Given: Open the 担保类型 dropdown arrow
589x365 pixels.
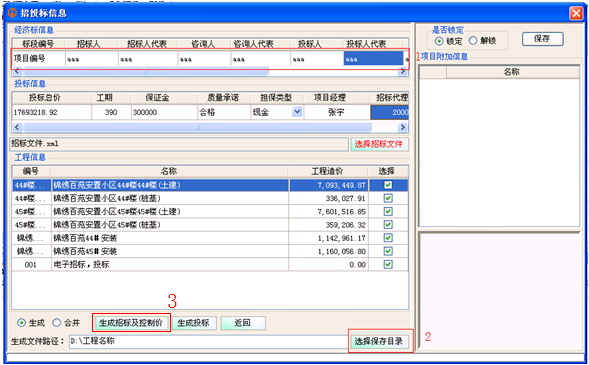Looking at the screenshot, I should (x=297, y=112).
